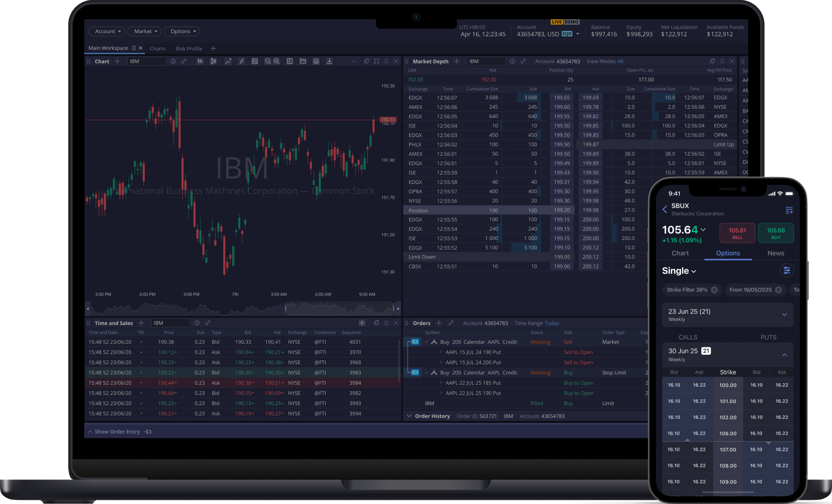
Task: Remove the From 16/05/2025 filter chip
Action: (x=778, y=290)
